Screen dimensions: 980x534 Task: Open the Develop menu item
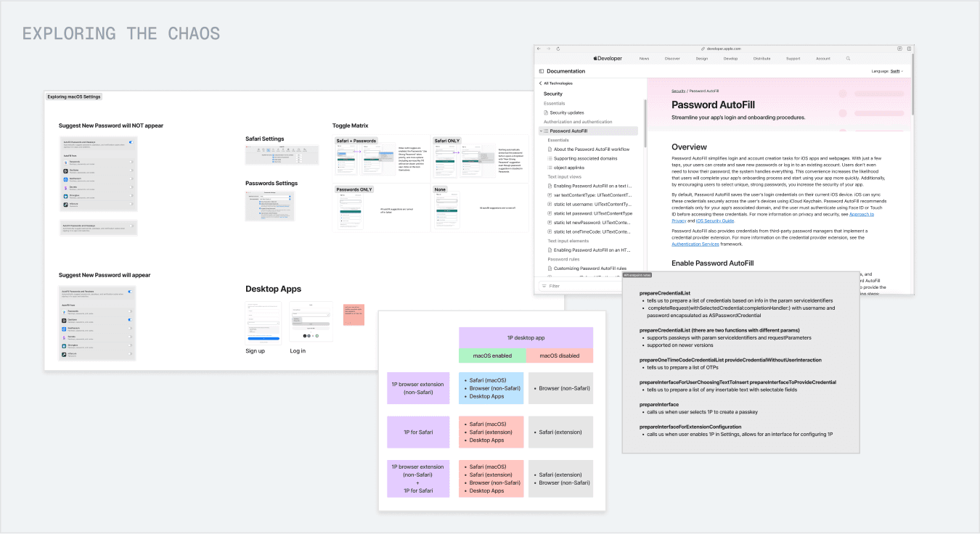tap(730, 59)
